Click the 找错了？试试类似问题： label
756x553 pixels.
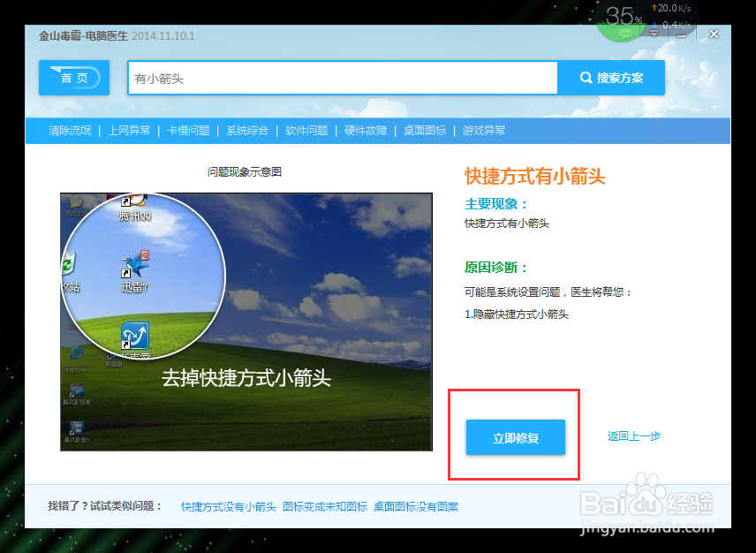point(105,506)
